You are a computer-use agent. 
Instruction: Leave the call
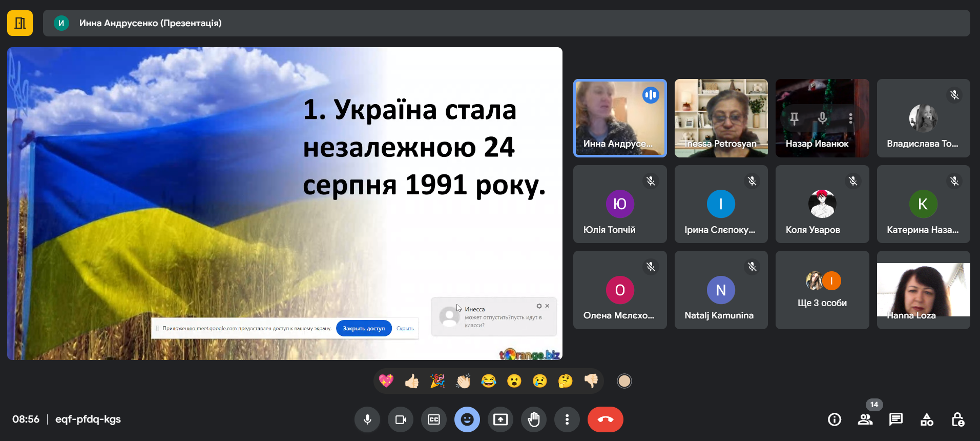605,419
